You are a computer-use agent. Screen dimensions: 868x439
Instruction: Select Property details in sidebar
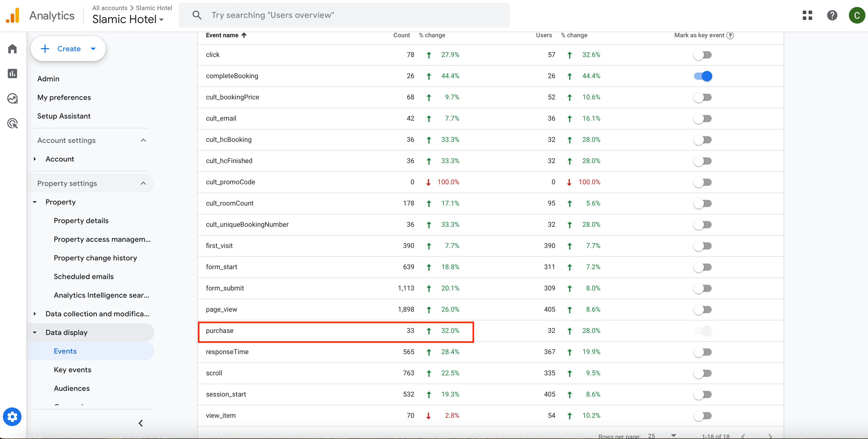[x=81, y=221]
